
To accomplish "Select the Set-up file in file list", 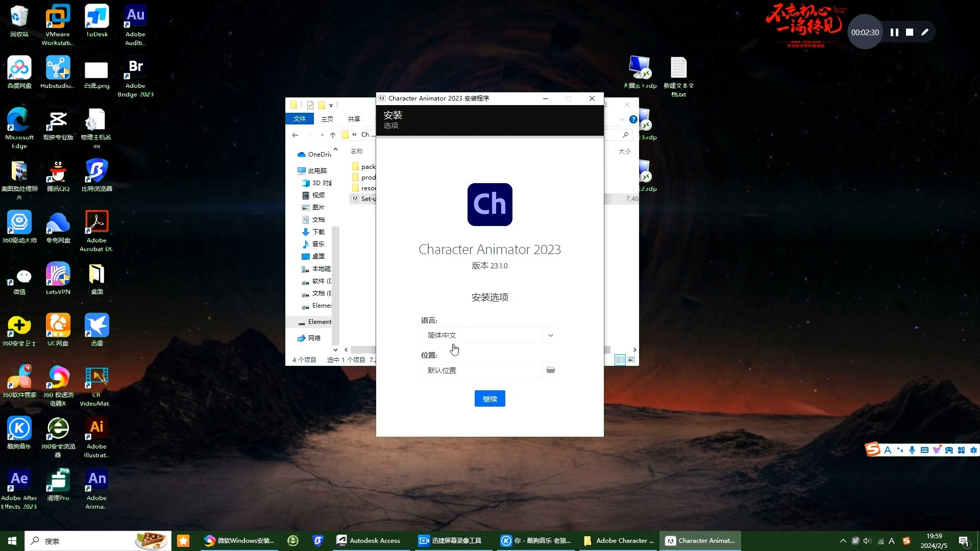I will [x=363, y=198].
